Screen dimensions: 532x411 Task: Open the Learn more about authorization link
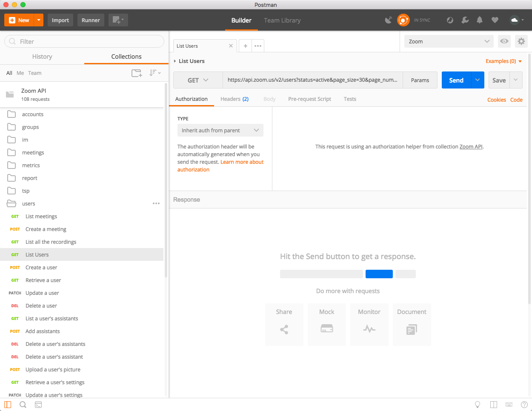242,162
